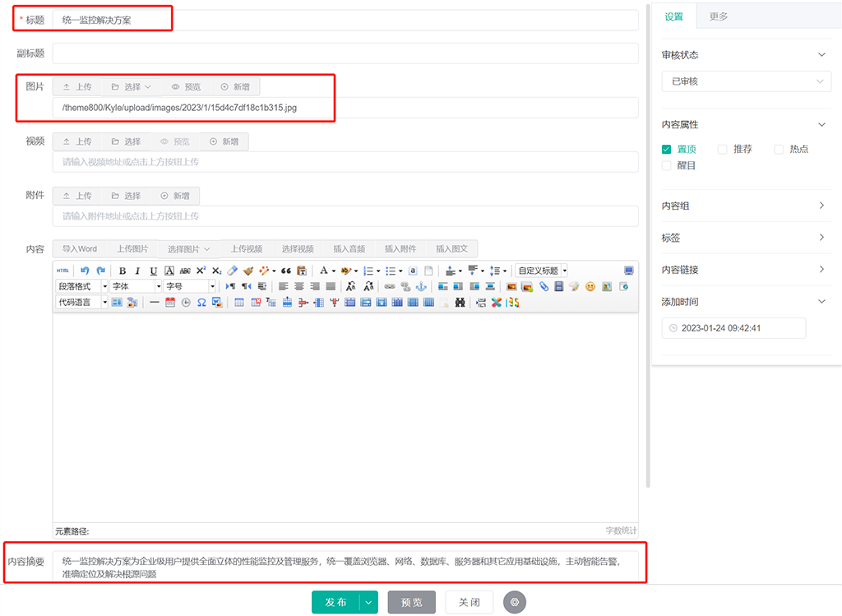Insert an anchor with the anchor icon

click(421, 286)
